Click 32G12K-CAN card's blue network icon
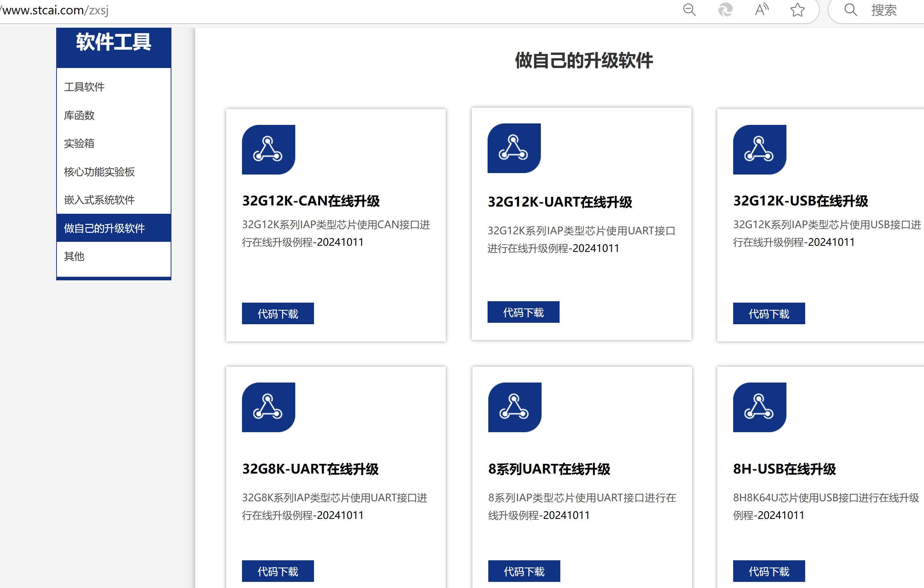This screenshot has height=588, width=924. click(268, 150)
